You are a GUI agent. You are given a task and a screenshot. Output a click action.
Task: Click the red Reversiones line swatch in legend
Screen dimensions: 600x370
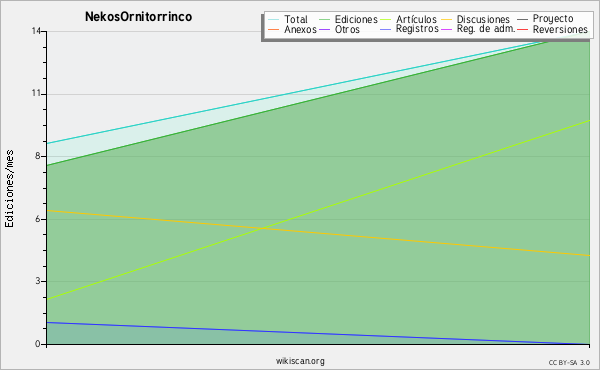click(522, 29)
